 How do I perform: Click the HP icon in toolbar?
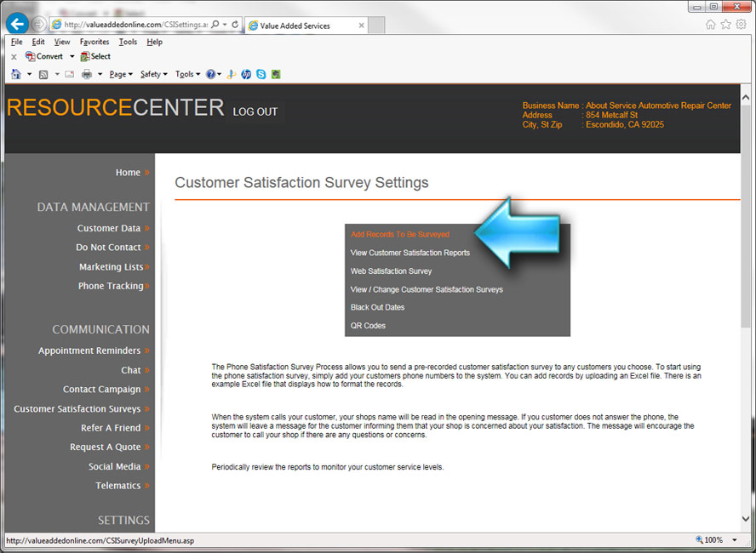246,74
